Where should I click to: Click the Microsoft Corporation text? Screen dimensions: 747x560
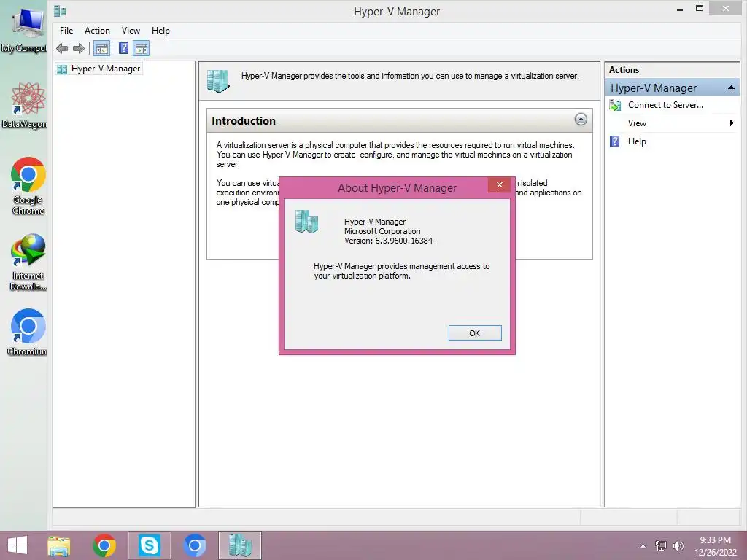click(x=382, y=231)
